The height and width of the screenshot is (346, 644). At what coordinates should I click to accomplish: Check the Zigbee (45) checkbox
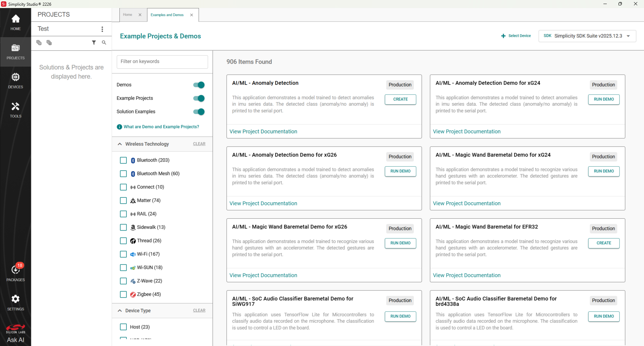tap(123, 294)
